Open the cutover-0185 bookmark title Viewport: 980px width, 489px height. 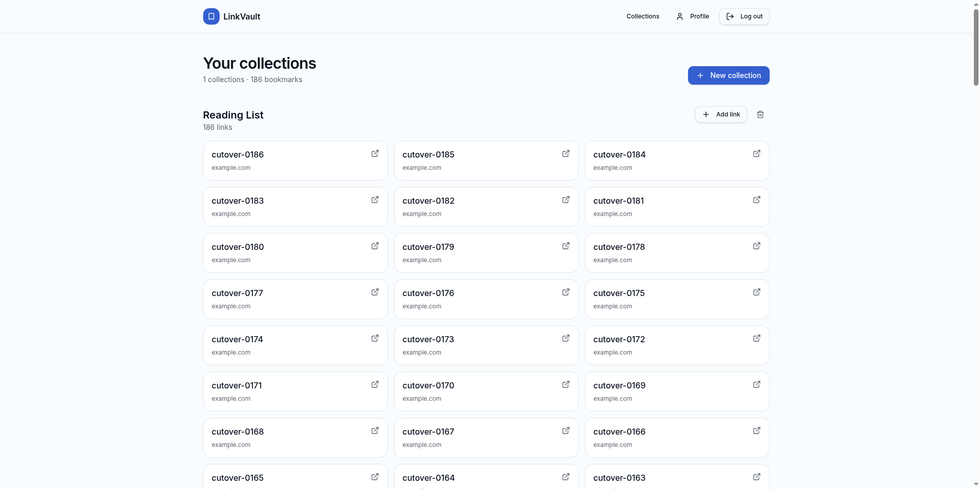pyautogui.click(x=428, y=154)
